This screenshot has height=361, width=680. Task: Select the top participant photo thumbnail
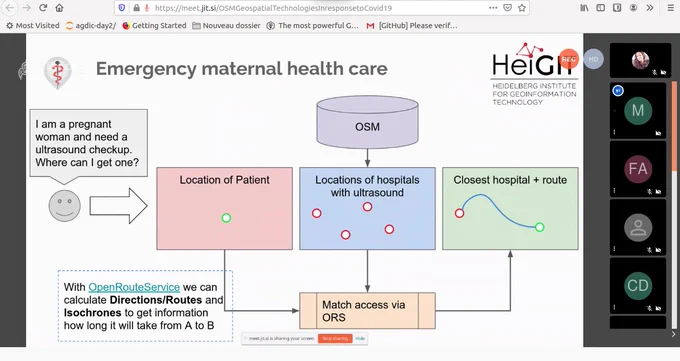tap(640, 60)
